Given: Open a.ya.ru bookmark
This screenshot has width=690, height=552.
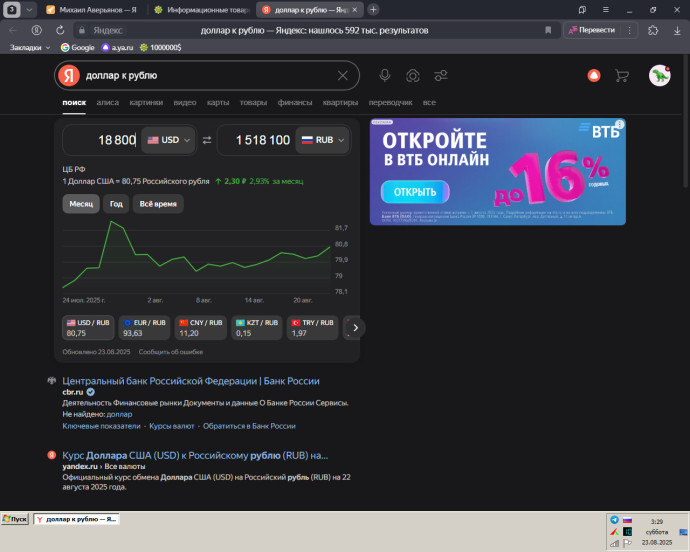Looking at the screenshot, I should [x=117, y=47].
